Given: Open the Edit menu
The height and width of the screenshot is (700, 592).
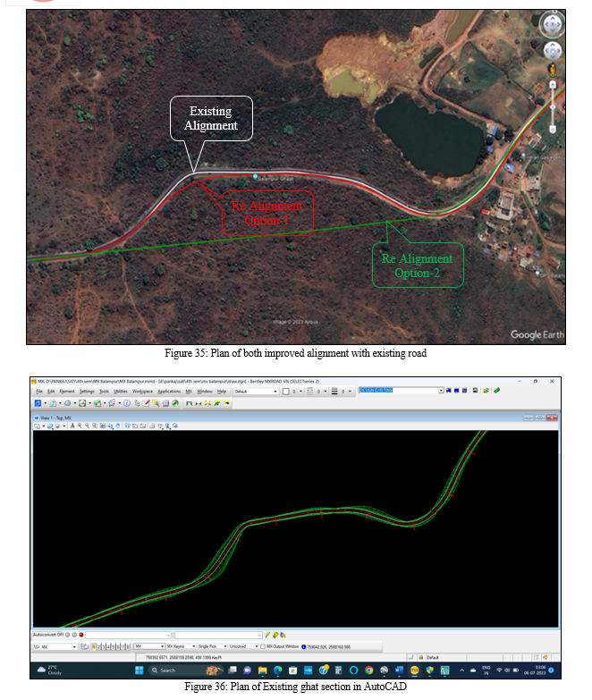Looking at the screenshot, I should (x=51, y=392).
